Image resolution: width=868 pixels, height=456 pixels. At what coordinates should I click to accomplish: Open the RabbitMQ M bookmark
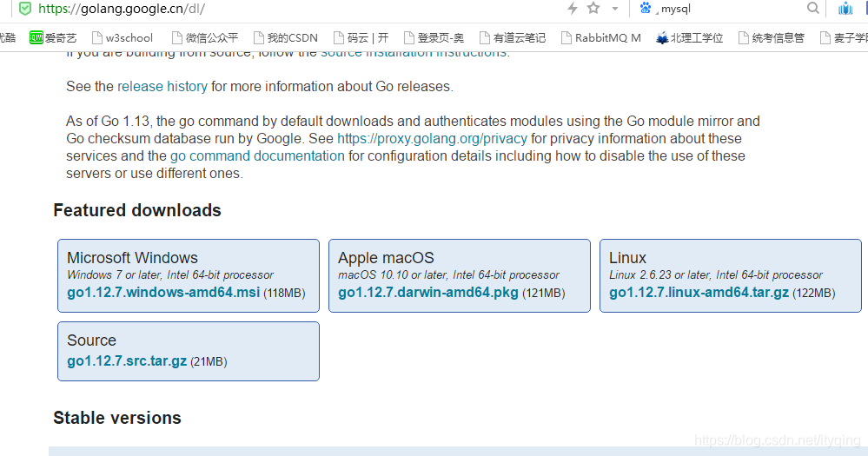pos(601,37)
